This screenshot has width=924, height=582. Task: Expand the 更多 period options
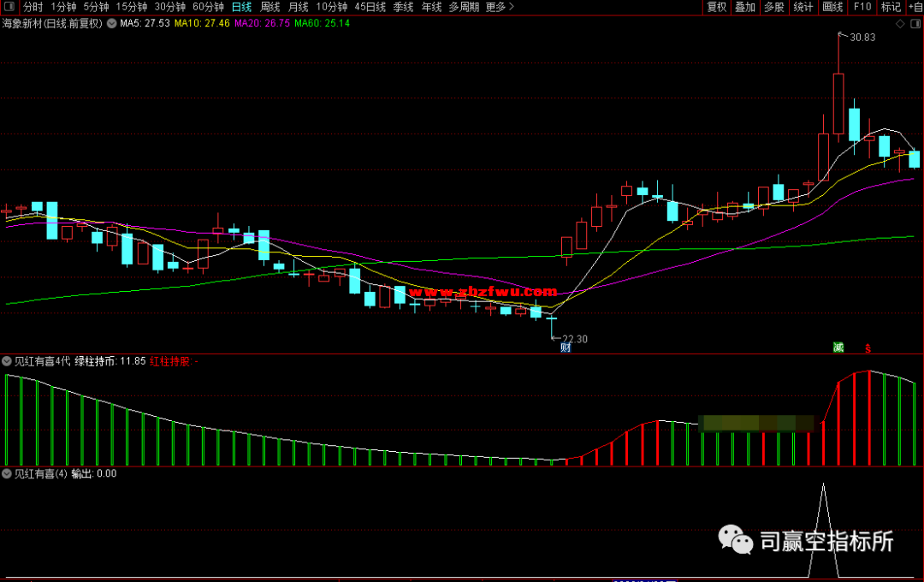coord(500,7)
